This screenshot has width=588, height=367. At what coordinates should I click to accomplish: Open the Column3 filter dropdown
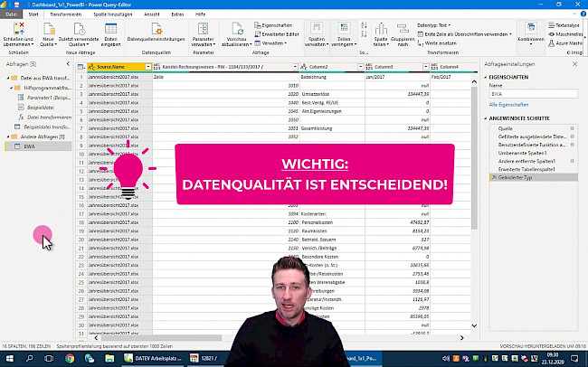coord(426,67)
